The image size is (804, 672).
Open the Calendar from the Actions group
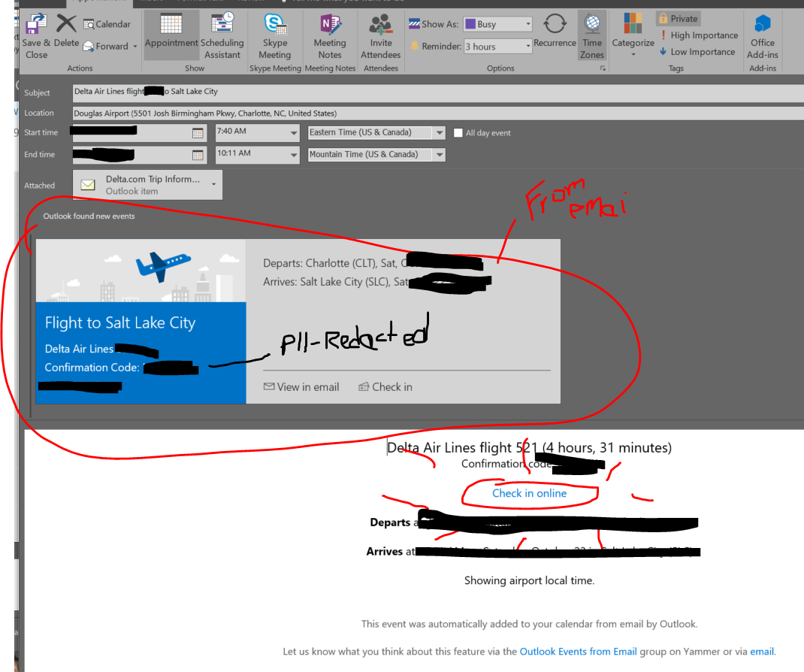(x=107, y=24)
